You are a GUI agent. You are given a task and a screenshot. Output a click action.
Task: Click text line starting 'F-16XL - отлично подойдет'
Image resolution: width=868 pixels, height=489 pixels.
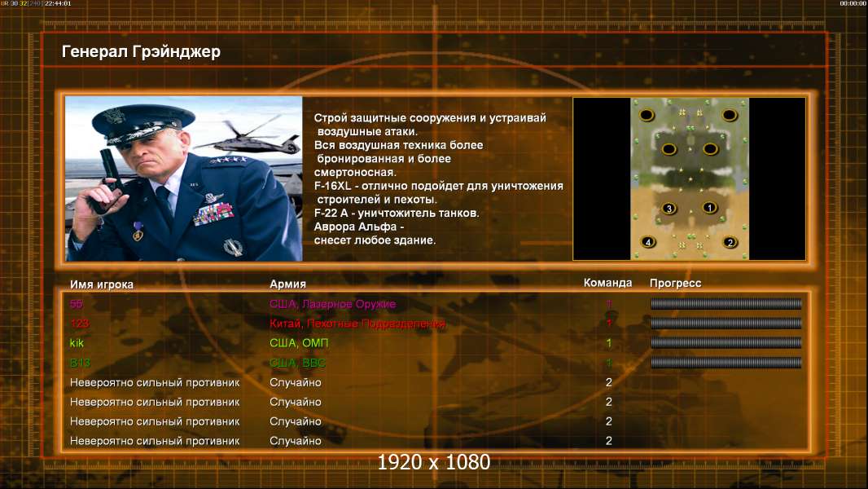[438, 186]
